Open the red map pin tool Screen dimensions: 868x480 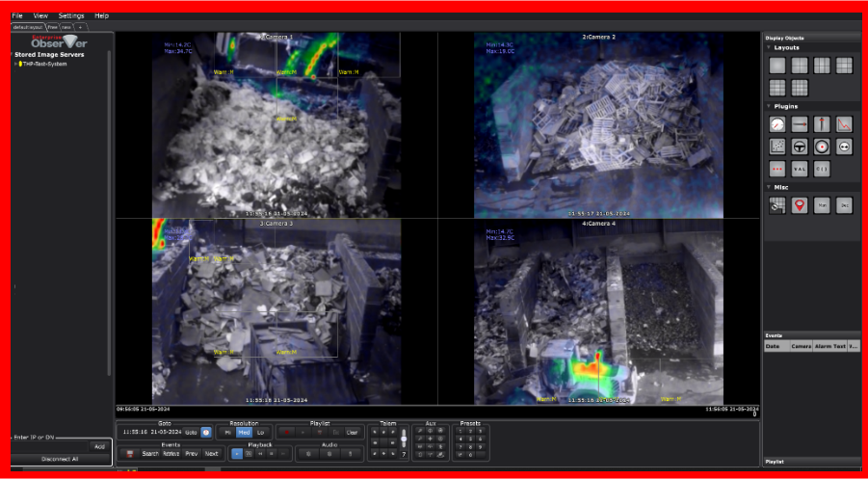pos(800,205)
